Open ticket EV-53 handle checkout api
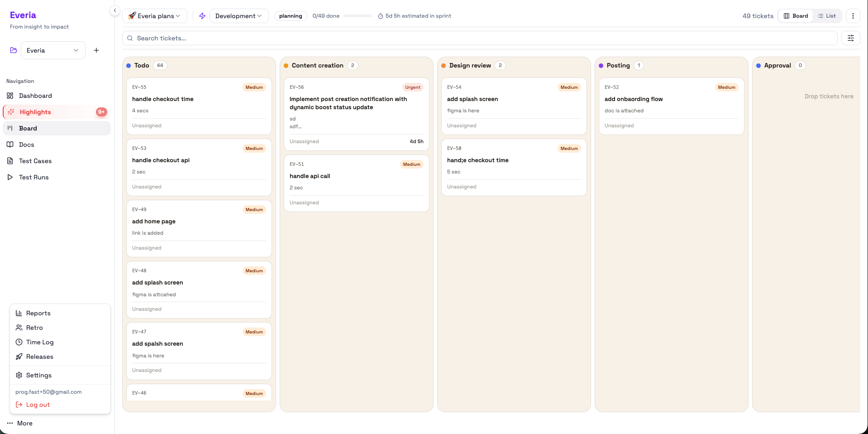The width and height of the screenshot is (868, 434). point(199,167)
